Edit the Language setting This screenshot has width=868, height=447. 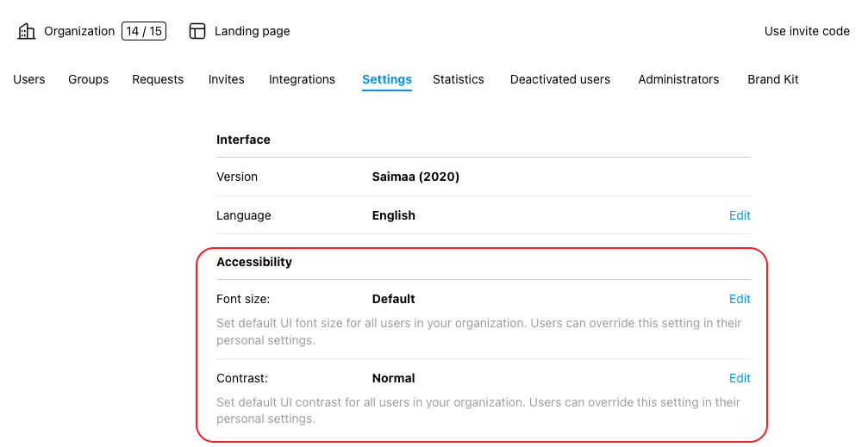point(740,216)
